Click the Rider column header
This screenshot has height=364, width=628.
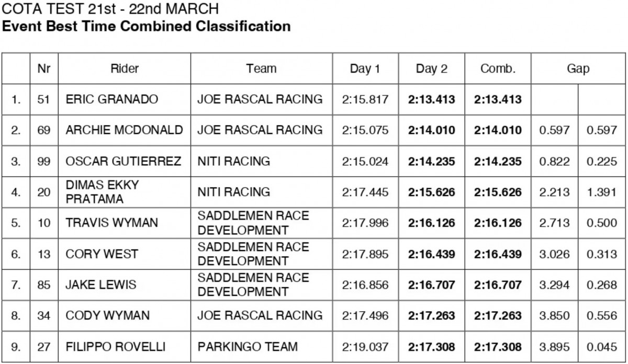pos(125,69)
